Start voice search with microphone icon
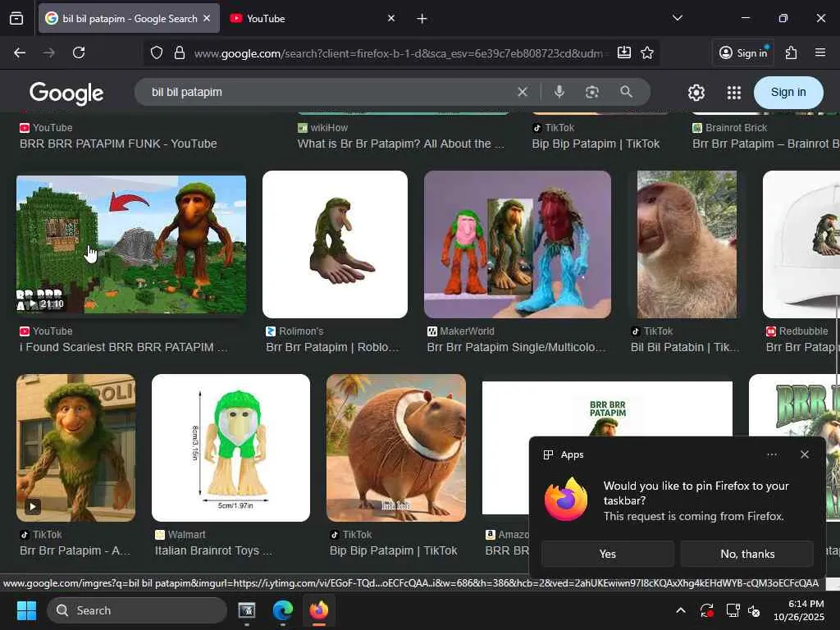 [559, 92]
